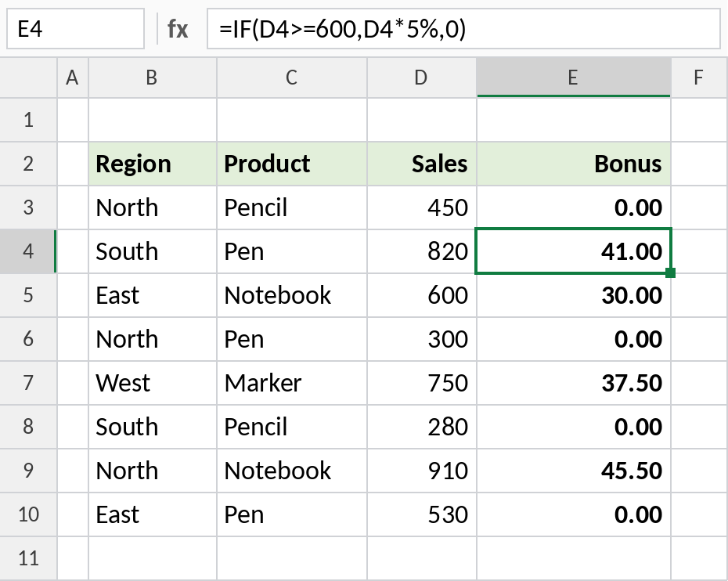
Task: Click the East cell in row 5
Action: pos(153,295)
